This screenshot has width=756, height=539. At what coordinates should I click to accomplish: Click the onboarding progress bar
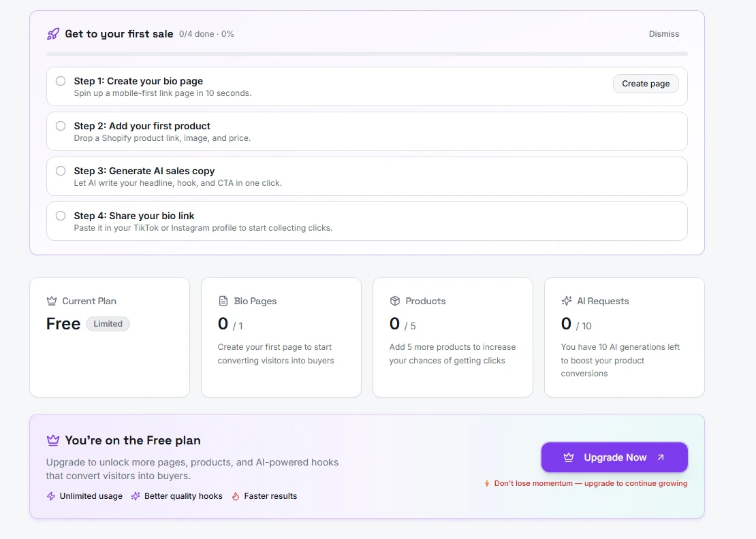[367, 54]
